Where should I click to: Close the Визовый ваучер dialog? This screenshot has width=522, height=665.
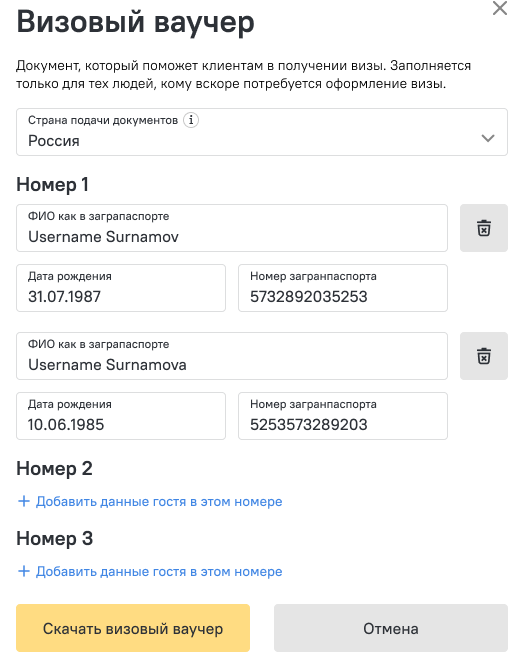click(500, 8)
